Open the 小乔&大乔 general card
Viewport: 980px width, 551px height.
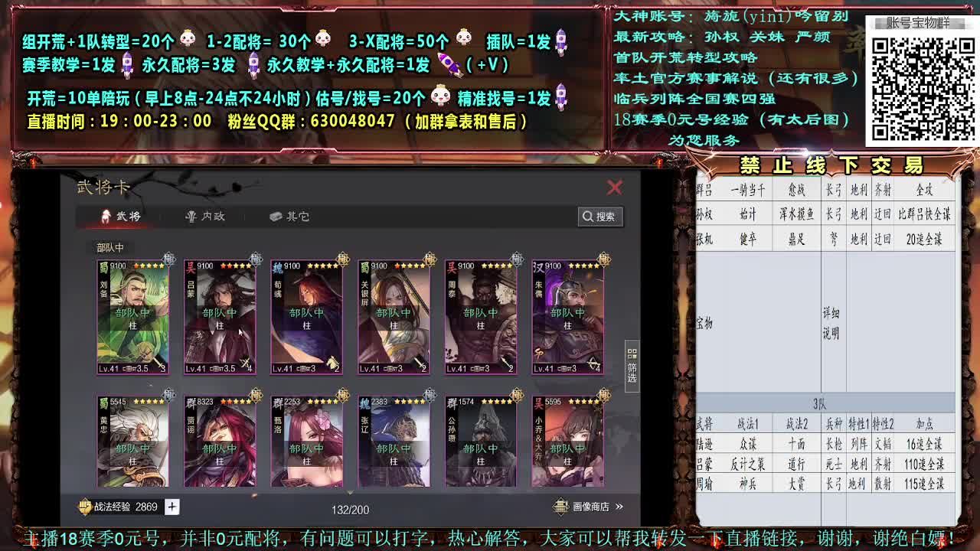[x=567, y=441]
